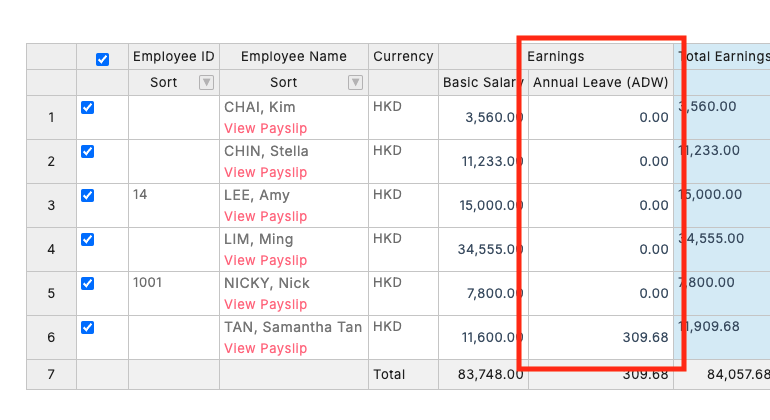The height and width of the screenshot is (420, 770).
Task: Select the CHAI, Kim name text
Action: [259, 107]
